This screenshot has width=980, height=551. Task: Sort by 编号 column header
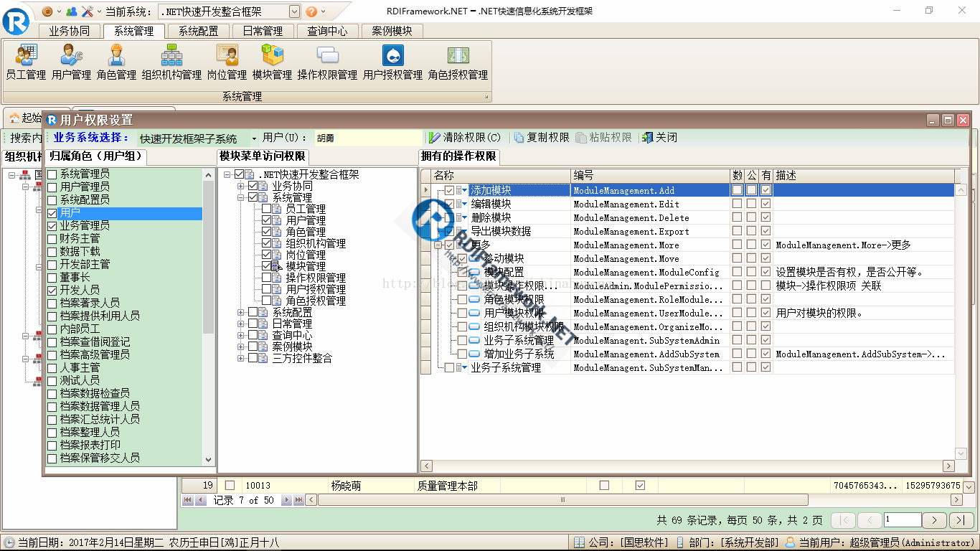650,176
